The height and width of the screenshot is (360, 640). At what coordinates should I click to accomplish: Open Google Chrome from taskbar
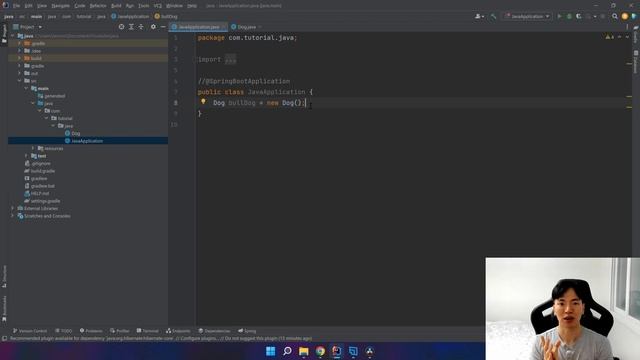click(320, 351)
